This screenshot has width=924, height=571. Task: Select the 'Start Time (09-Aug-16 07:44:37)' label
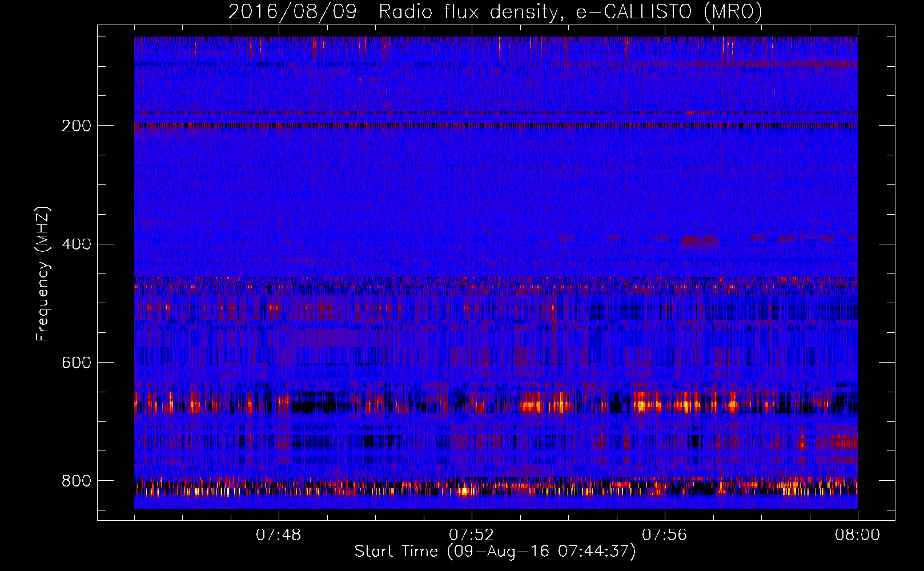point(495,552)
